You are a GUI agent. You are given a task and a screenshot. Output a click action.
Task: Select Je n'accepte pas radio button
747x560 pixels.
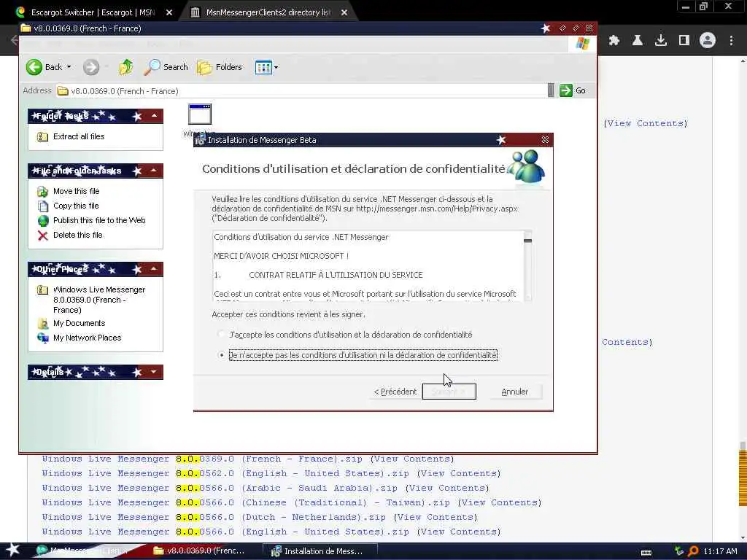click(221, 355)
